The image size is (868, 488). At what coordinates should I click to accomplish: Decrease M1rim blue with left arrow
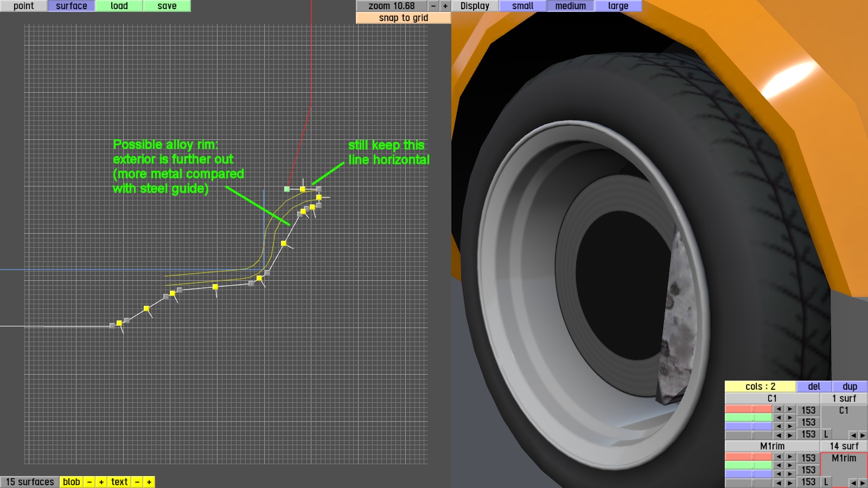[x=778, y=474]
